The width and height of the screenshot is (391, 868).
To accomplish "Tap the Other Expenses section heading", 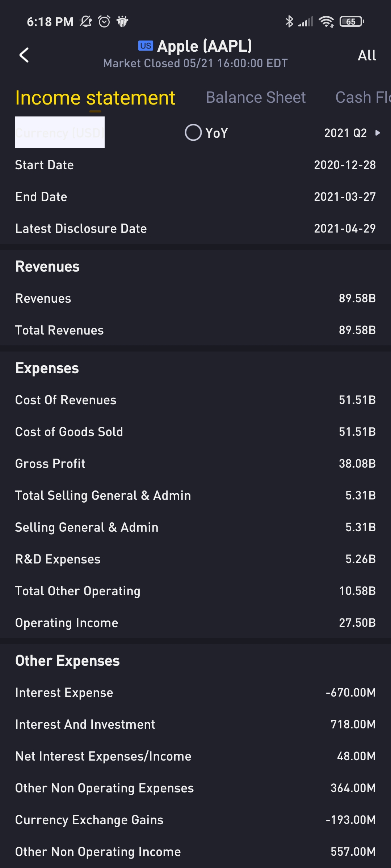I will 67,661.
